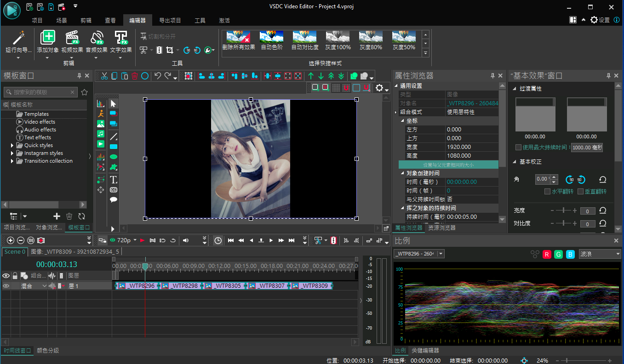Expand Transition collection tree folder
Viewport: 624px width, 364px height.
point(12,161)
